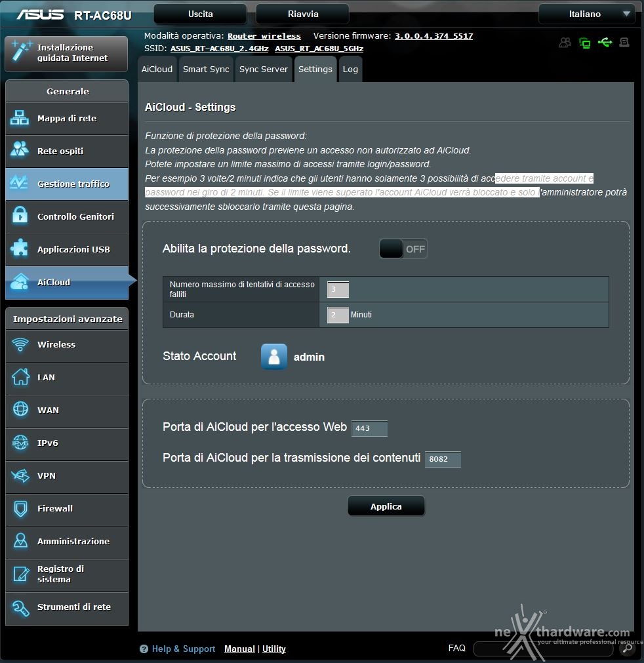The width and height of the screenshot is (644, 663).
Task: Switch to the AiCloud tab
Action: (x=157, y=69)
